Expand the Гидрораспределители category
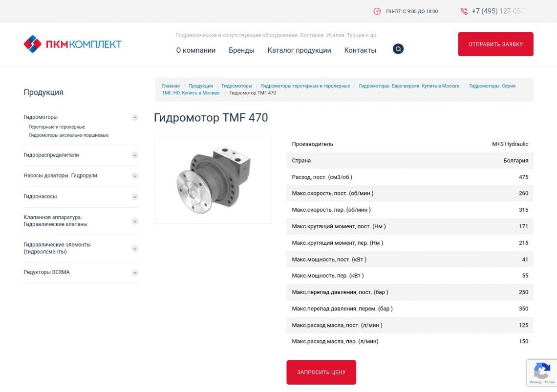This screenshot has height=392, width=557. click(135, 155)
